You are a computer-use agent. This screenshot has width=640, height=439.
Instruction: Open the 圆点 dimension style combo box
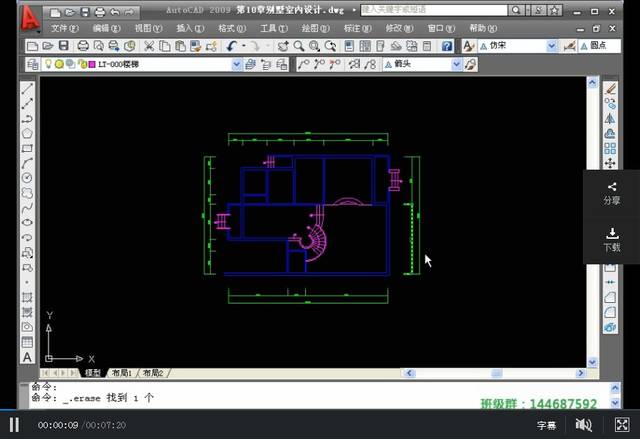(600, 46)
